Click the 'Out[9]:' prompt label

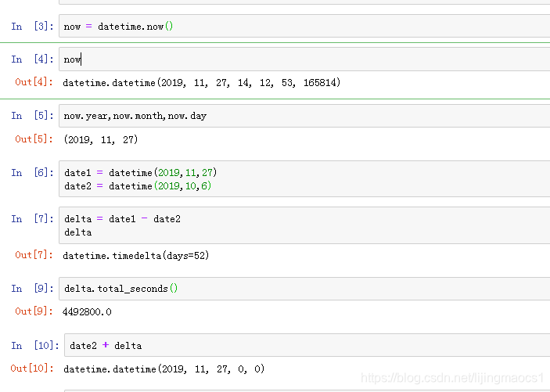34,311
